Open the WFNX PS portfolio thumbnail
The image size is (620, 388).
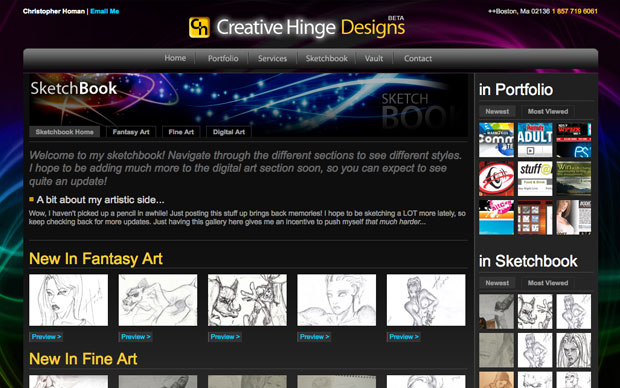574,140
